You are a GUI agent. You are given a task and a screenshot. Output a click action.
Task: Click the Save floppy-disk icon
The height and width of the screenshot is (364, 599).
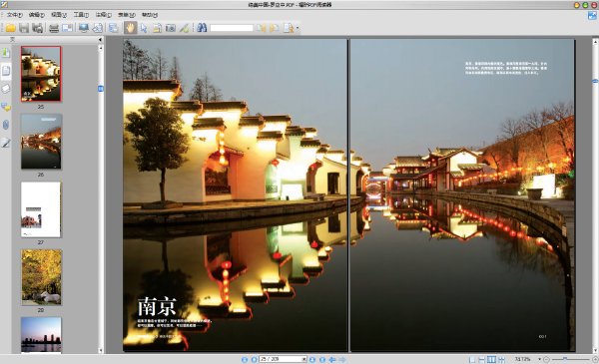[24, 28]
